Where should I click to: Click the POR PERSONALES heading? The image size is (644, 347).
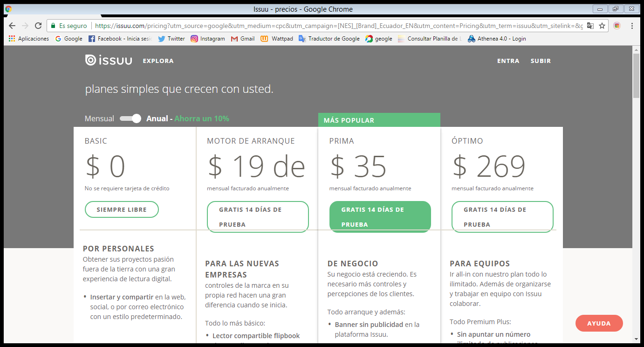click(x=118, y=249)
